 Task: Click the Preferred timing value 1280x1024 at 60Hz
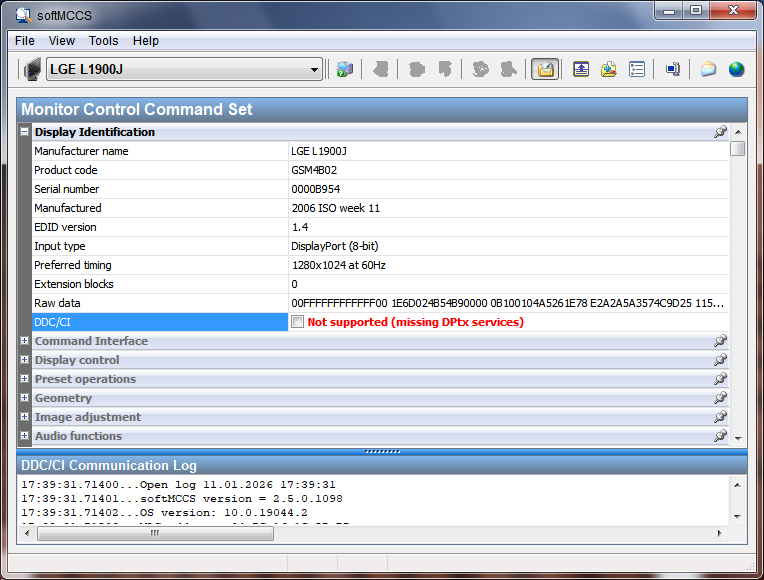(339, 265)
